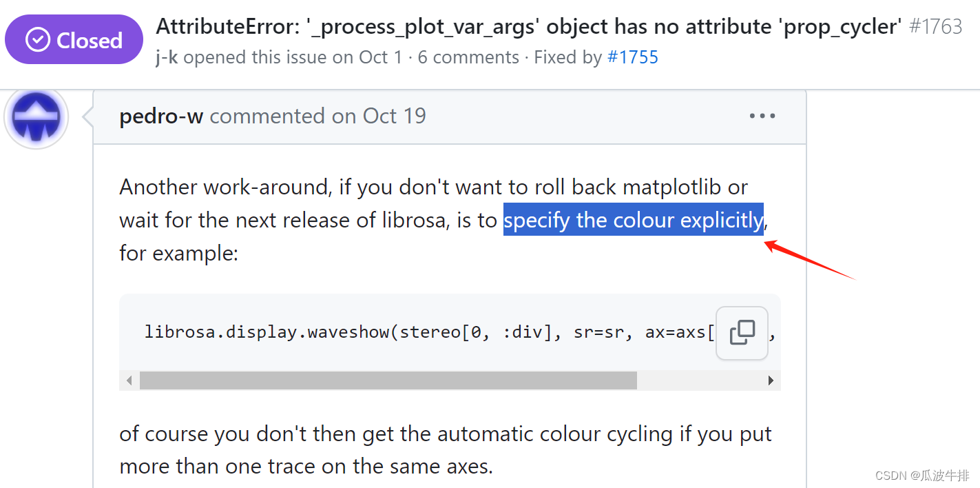Select the highlighted text specify the colour explicitly

click(634, 219)
